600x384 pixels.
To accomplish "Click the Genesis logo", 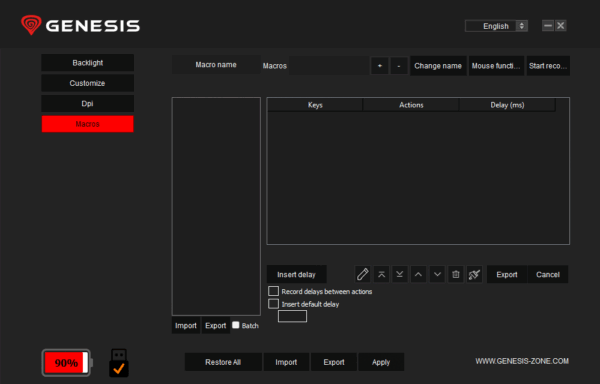I will point(80,25).
